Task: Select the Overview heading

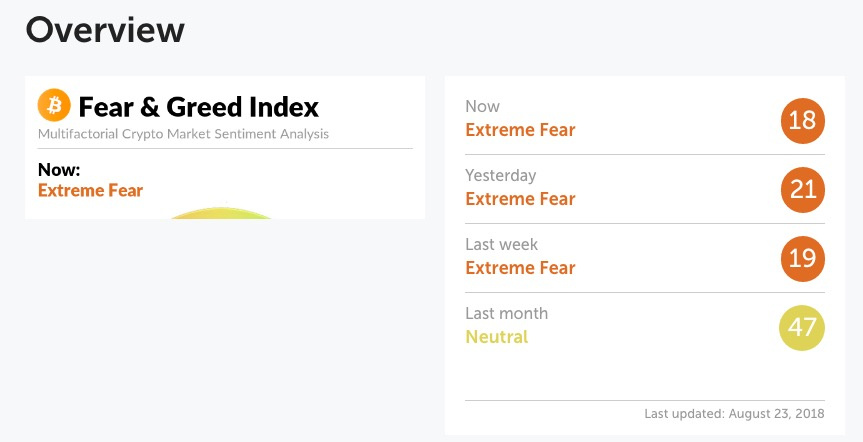Action: pos(105,30)
